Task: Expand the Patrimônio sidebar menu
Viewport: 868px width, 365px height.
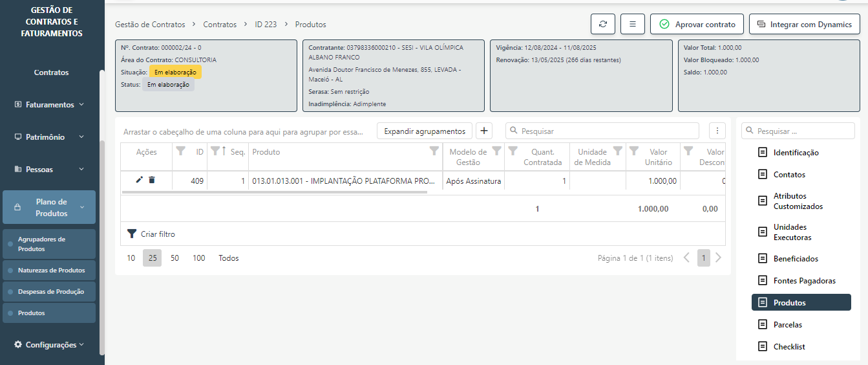Action: (51, 137)
